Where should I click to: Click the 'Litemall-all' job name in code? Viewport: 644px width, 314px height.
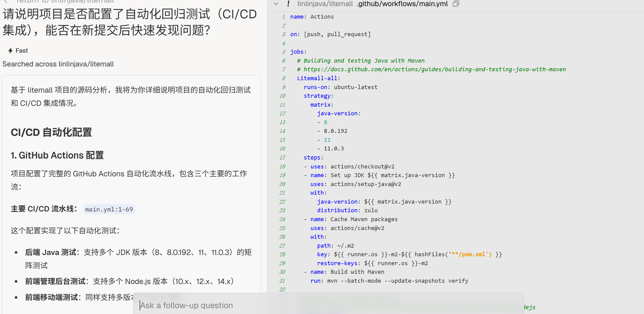coord(317,78)
